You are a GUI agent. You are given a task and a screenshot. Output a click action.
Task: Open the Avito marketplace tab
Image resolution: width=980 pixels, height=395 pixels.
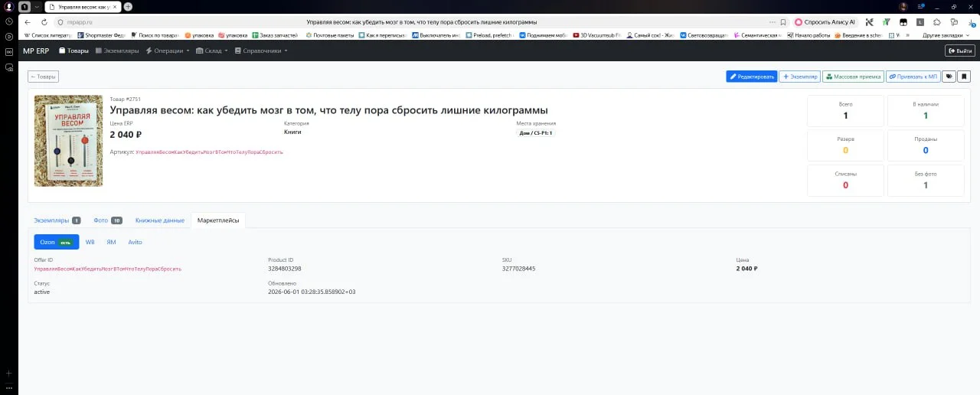[x=135, y=242]
